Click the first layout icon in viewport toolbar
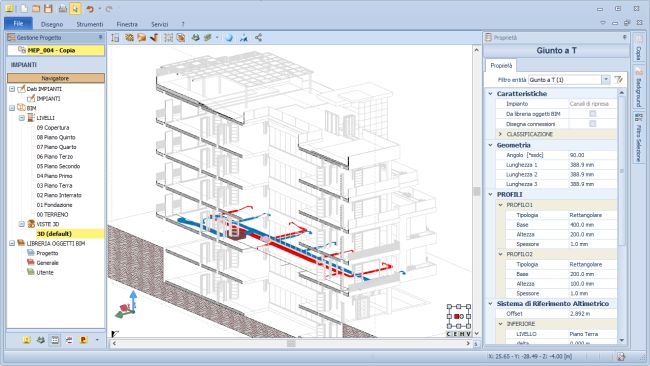Image resolution: width=650 pixels, height=366 pixels. pos(115,38)
